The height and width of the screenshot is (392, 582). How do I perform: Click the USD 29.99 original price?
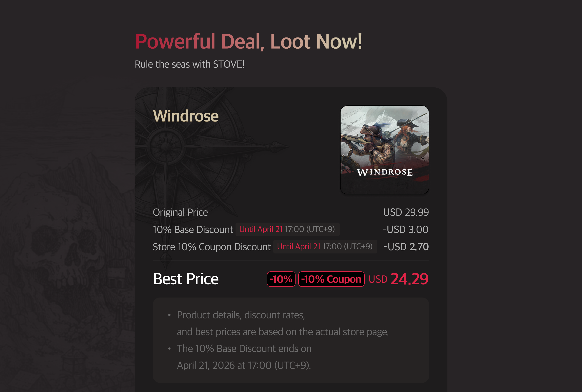406,212
